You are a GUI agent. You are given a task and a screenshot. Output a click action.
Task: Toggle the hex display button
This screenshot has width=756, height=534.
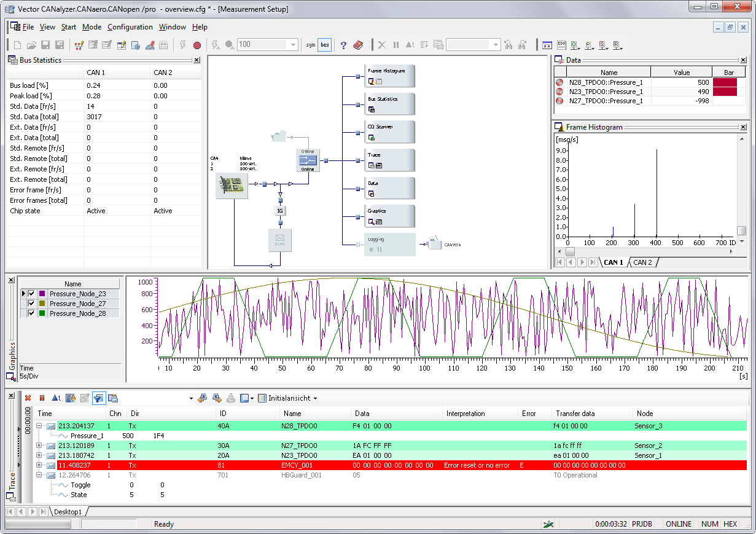pos(325,45)
